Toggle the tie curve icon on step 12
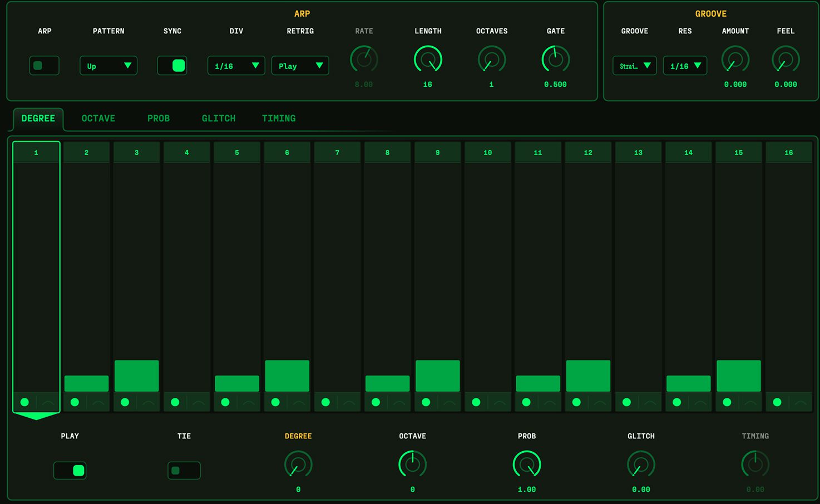 [600, 402]
